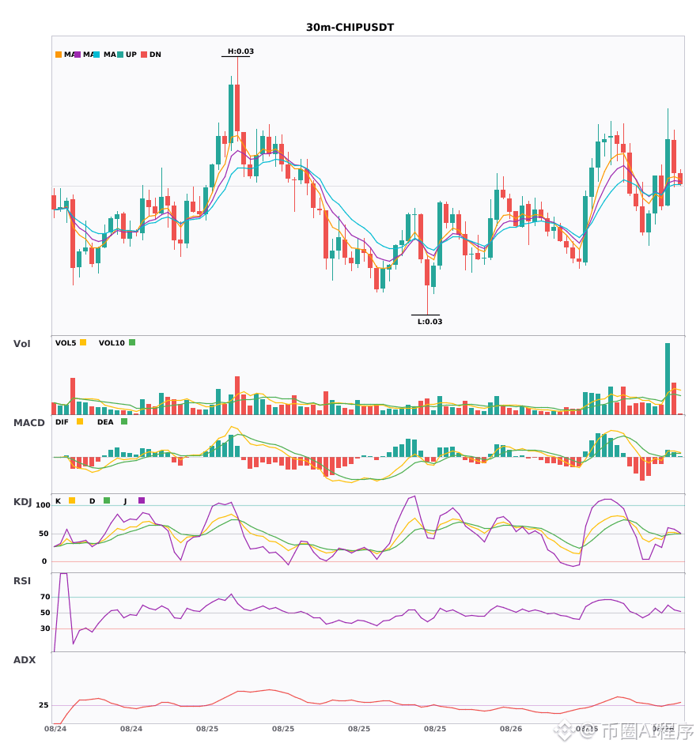Click the KDJ axis value 100
700x751 pixels.
coord(43,505)
